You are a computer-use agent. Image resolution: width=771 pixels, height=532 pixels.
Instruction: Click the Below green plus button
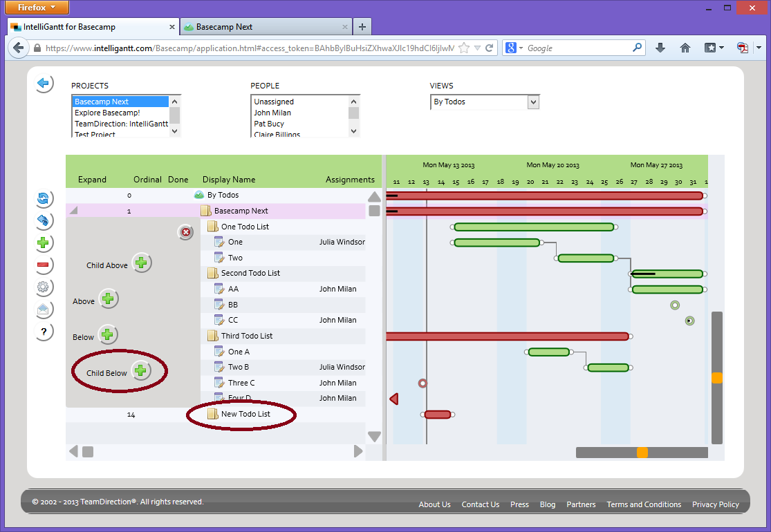tap(107, 335)
